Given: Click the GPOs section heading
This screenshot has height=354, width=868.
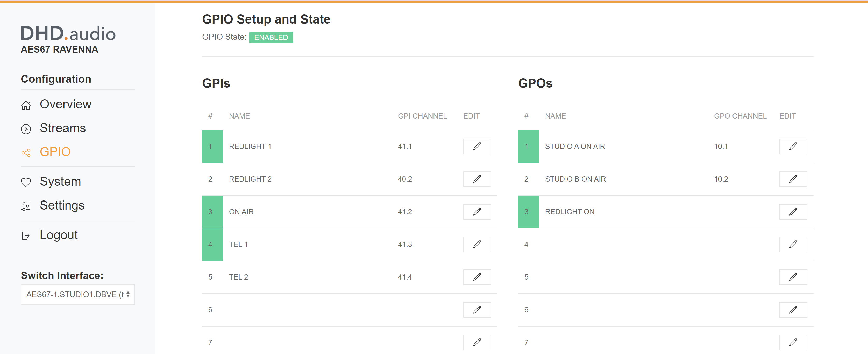Looking at the screenshot, I should point(535,83).
